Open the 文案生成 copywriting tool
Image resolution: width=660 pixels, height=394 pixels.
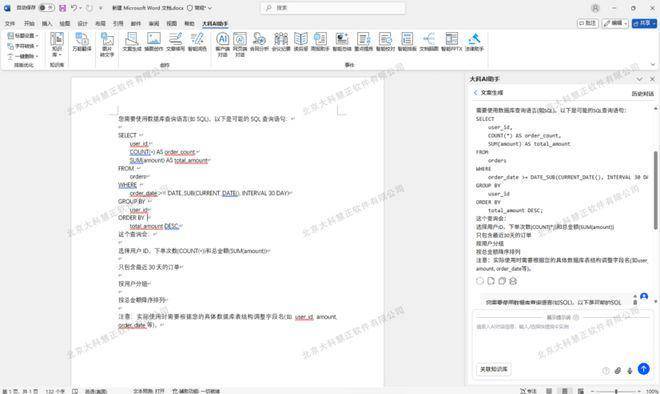click(132, 42)
